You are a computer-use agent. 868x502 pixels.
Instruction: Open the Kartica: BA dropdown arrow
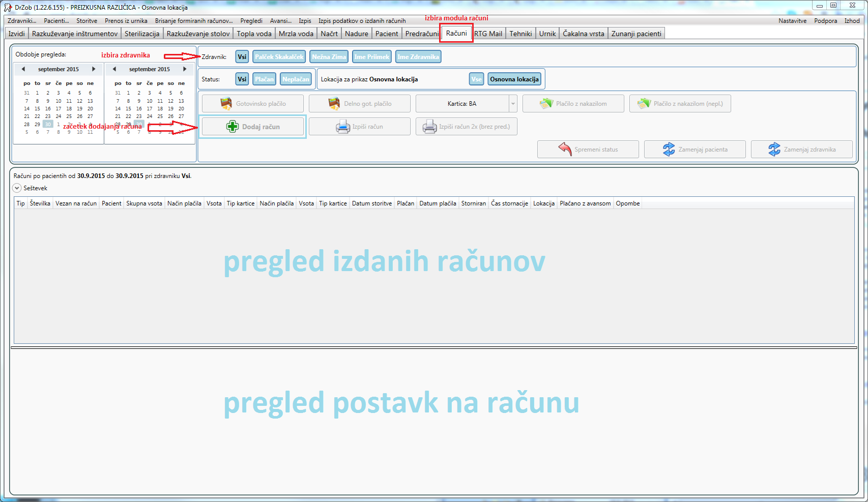(x=513, y=104)
